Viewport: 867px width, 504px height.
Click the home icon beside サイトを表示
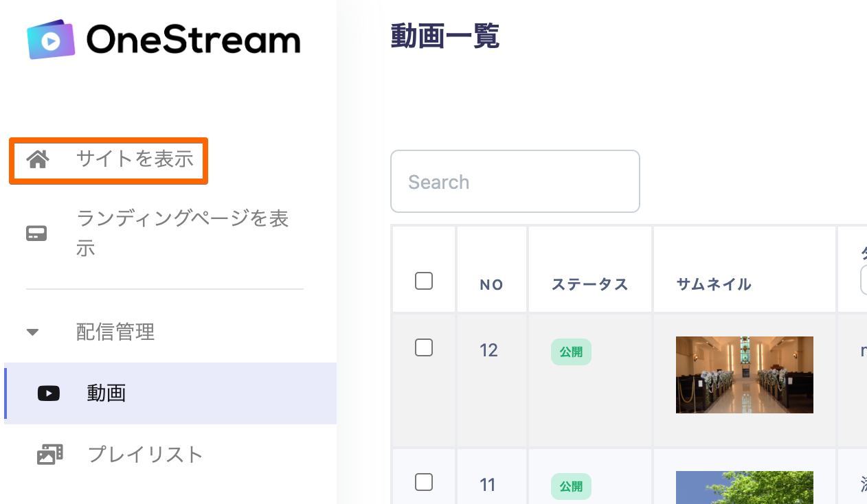(x=38, y=160)
